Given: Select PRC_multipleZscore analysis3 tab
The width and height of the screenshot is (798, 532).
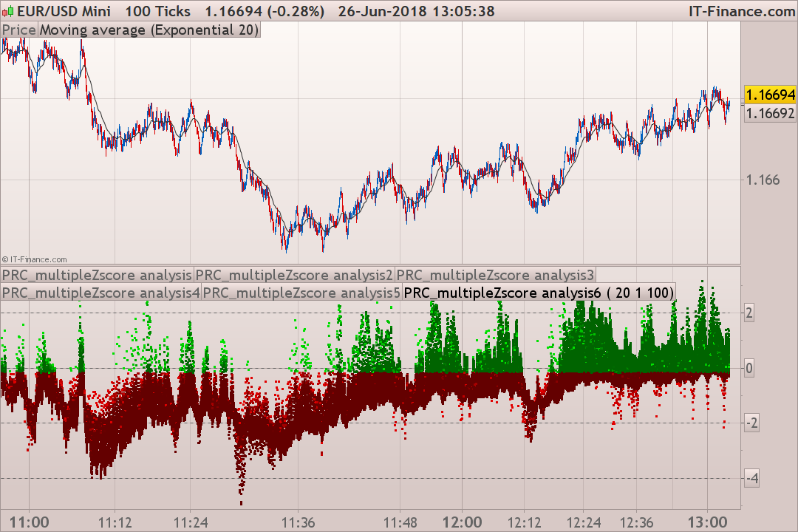Looking at the screenshot, I should (494, 276).
